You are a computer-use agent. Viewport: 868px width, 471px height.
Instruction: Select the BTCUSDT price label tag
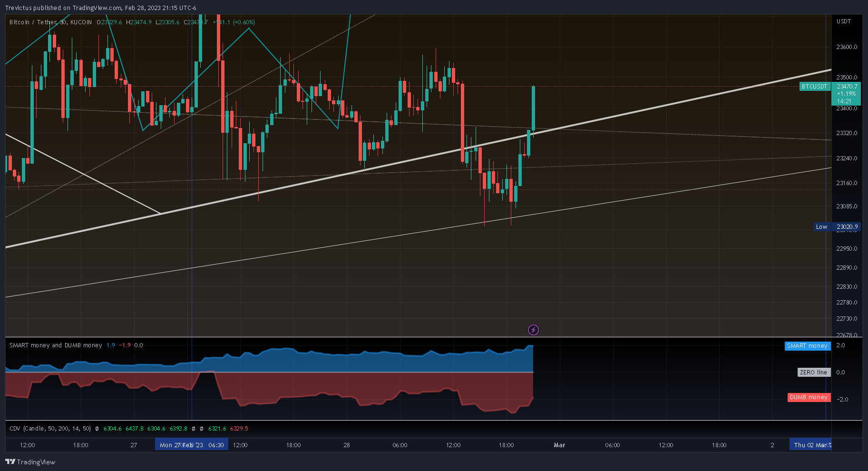[x=814, y=87]
